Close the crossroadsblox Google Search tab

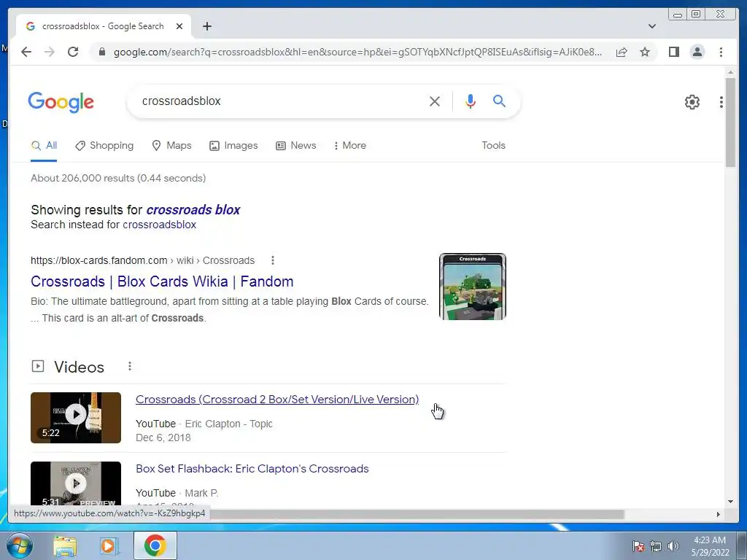click(179, 26)
